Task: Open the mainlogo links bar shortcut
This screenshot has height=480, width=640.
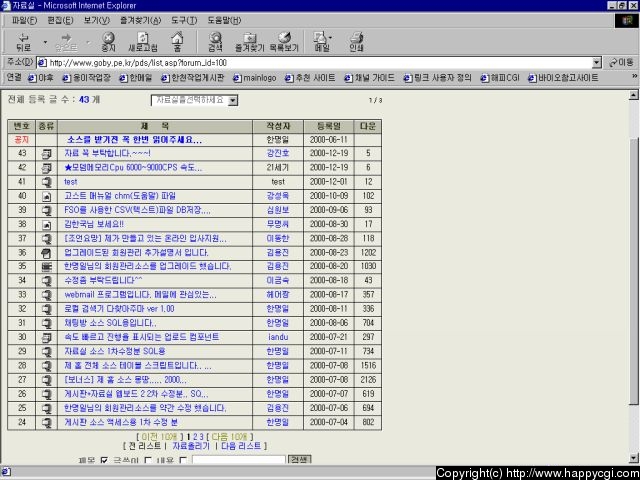Action: (x=255, y=78)
